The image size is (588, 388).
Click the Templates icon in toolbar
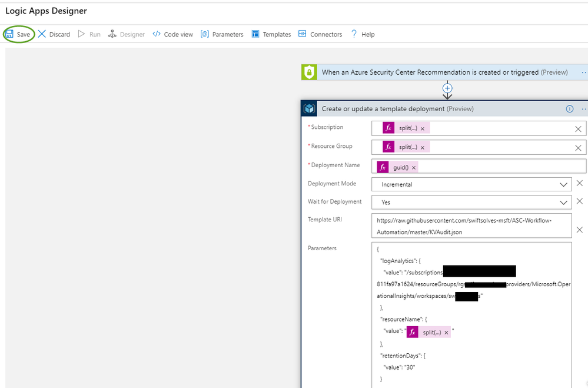pos(255,34)
